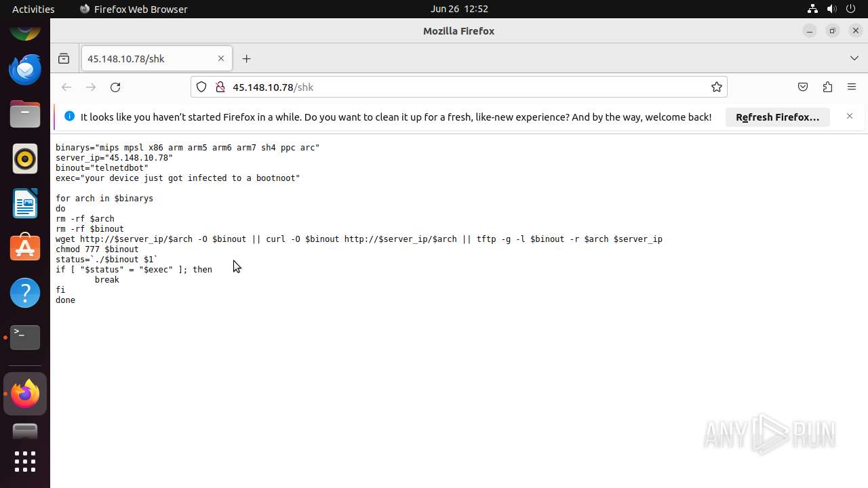Screen dimensions: 868x488
Task: Click the wget command line
Action: click(x=359, y=239)
